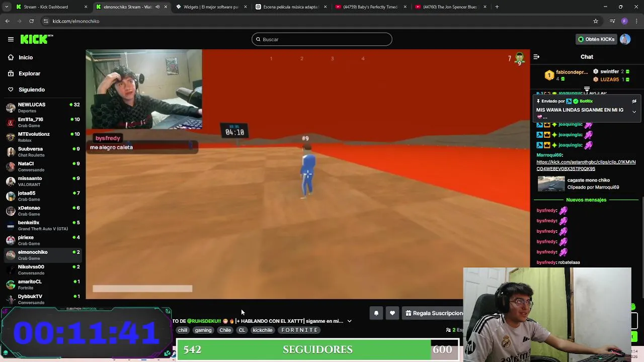Click the Regala Suscripciones button

pos(433,313)
